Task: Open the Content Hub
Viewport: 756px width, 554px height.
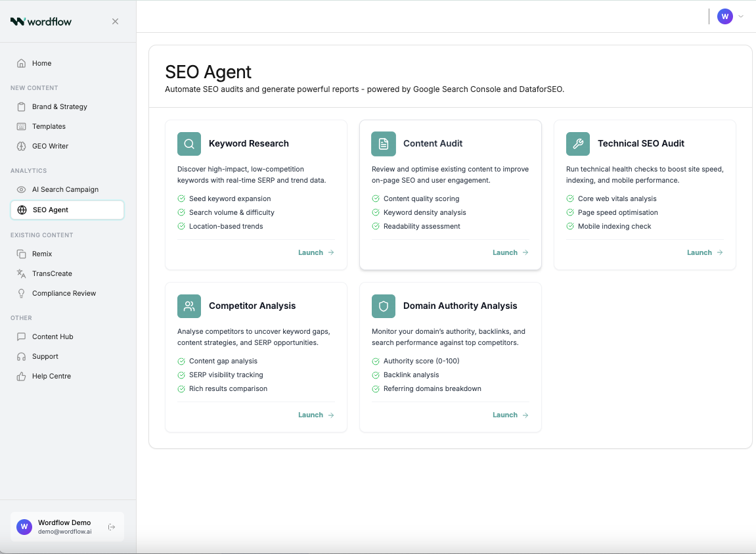Action: [68, 337]
